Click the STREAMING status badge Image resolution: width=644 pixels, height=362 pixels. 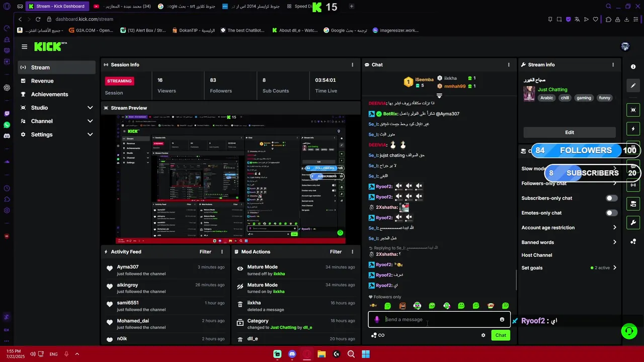[119, 81]
